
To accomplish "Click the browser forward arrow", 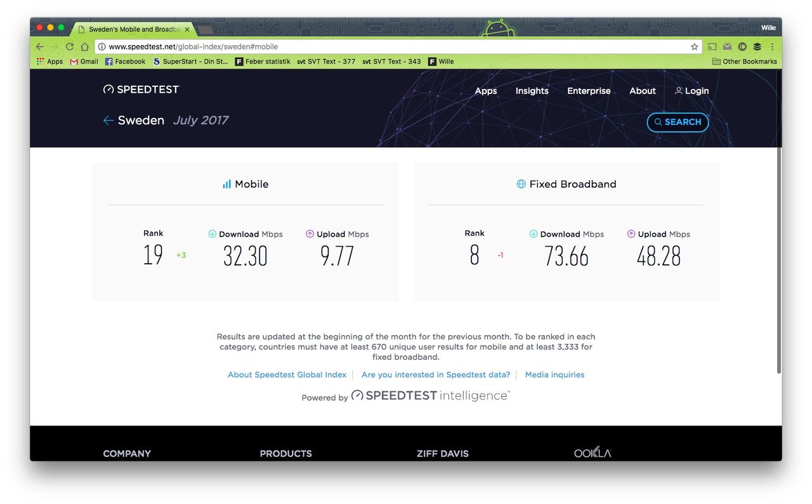I will tap(55, 47).
